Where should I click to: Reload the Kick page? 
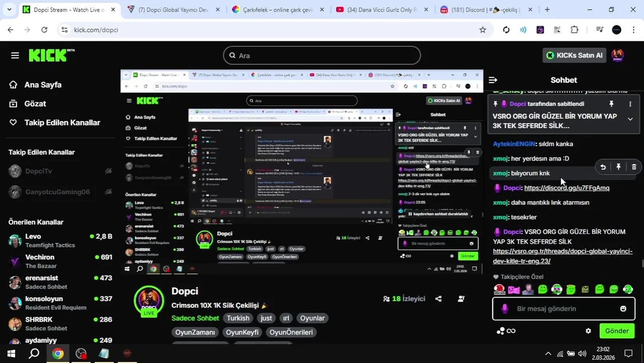click(x=44, y=30)
